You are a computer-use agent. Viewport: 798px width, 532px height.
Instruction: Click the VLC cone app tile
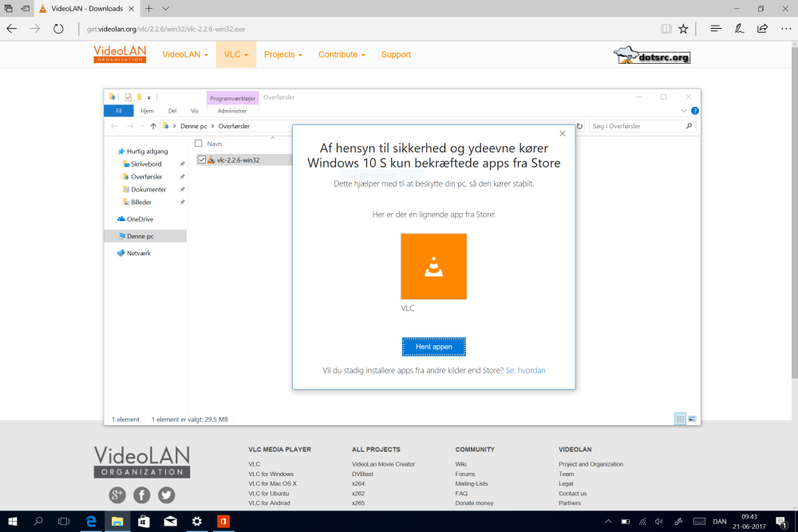tap(433, 266)
